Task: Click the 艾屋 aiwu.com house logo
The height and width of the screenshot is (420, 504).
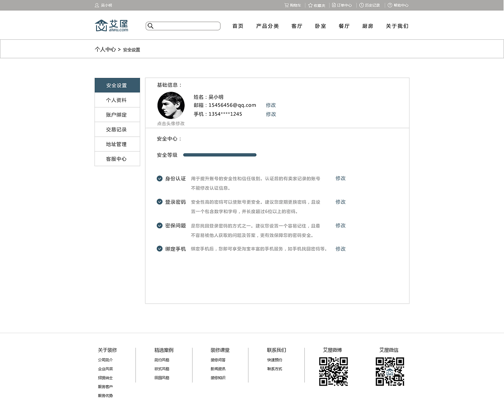Action: 111,25
